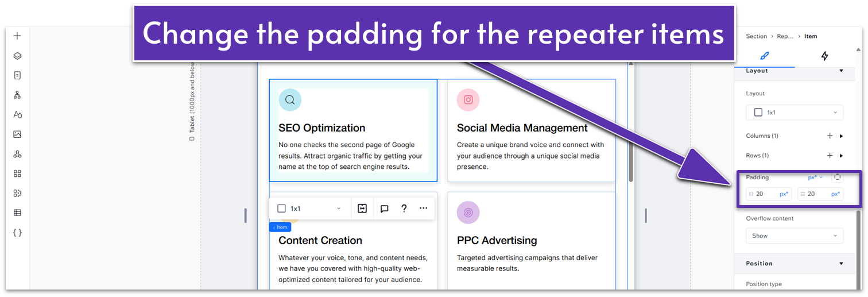868x297 pixels.
Task: Open Overflow content Show dropdown
Action: (795, 236)
